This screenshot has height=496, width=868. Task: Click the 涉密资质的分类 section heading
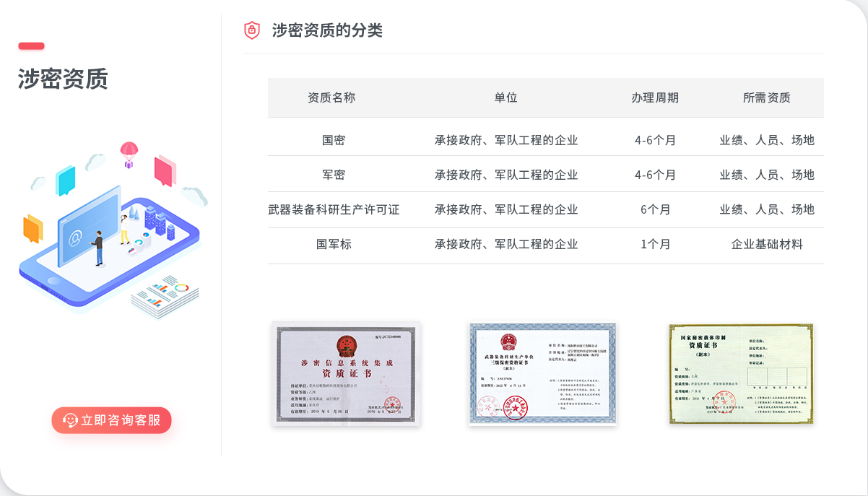coord(327,30)
